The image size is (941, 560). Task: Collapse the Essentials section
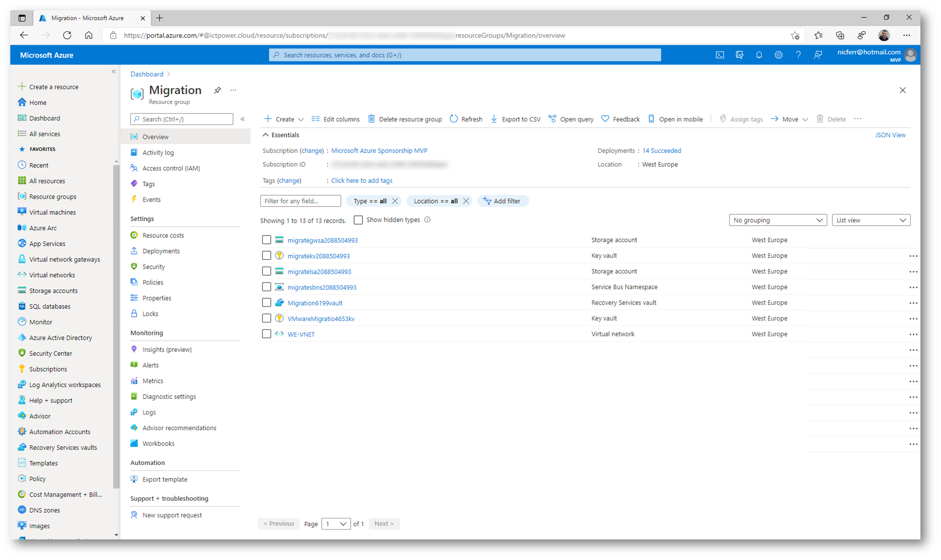pyautogui.click(x=265, y=135)
